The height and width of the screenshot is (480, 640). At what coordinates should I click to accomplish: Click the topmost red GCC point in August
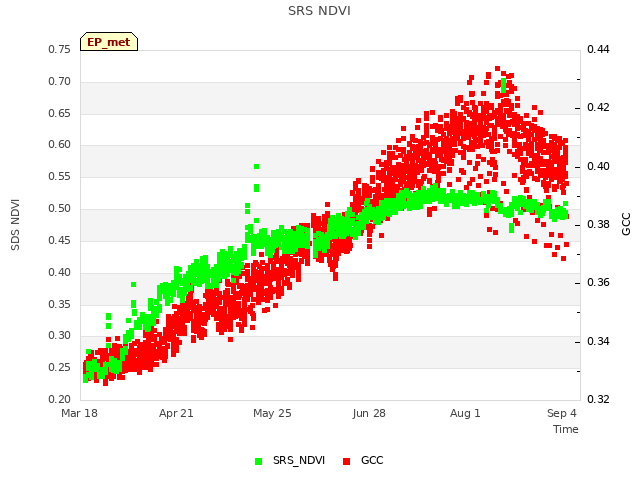click(x=497, y=69)
